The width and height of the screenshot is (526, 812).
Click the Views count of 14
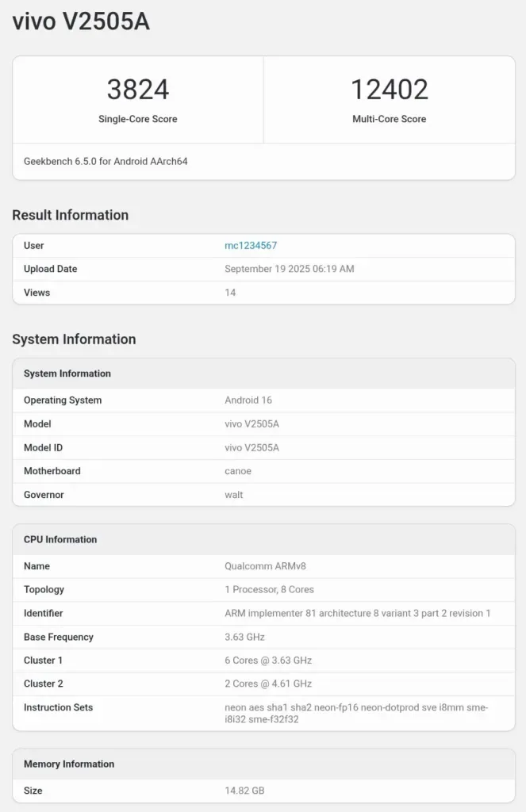[x=230, y=293]
